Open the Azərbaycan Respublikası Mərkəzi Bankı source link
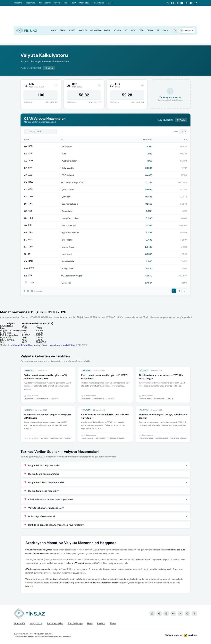This screenshot has width=211, height=644. pos(41,345)
